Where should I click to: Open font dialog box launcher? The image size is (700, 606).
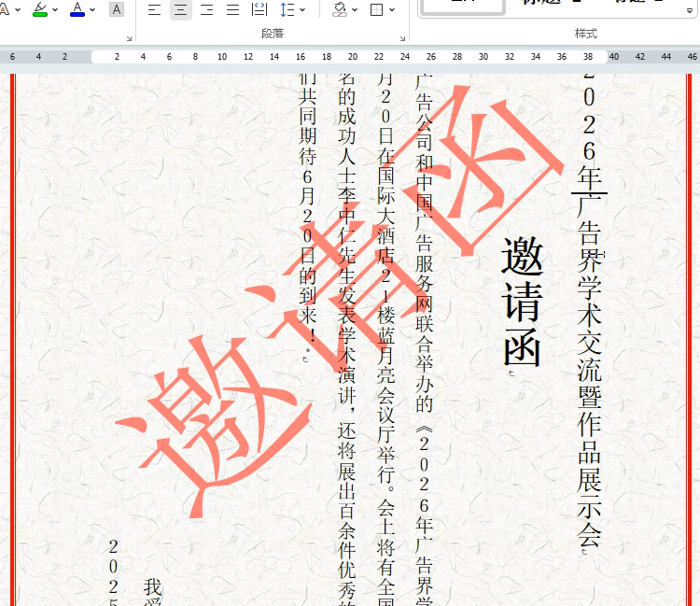point(129,38)
